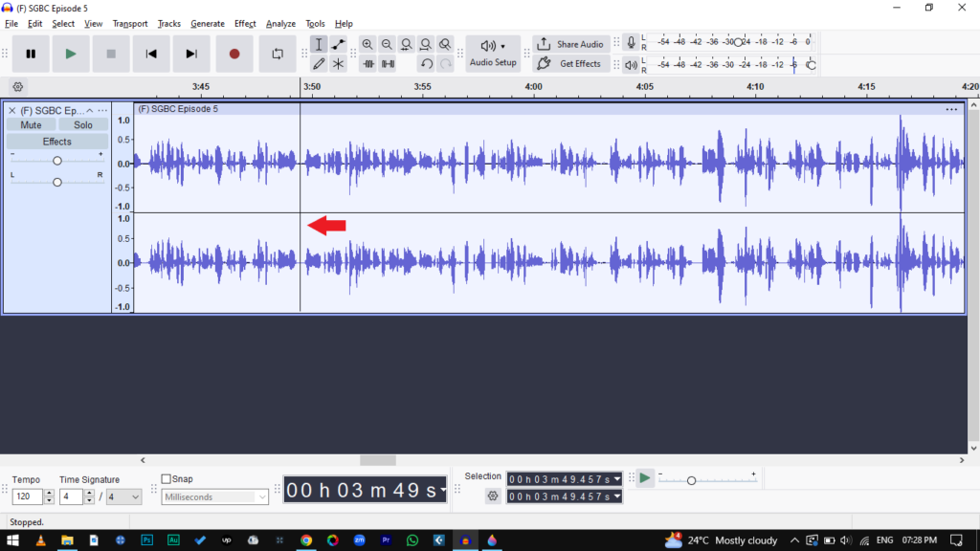Select the Draw (pencil) tool

[319, 64]
